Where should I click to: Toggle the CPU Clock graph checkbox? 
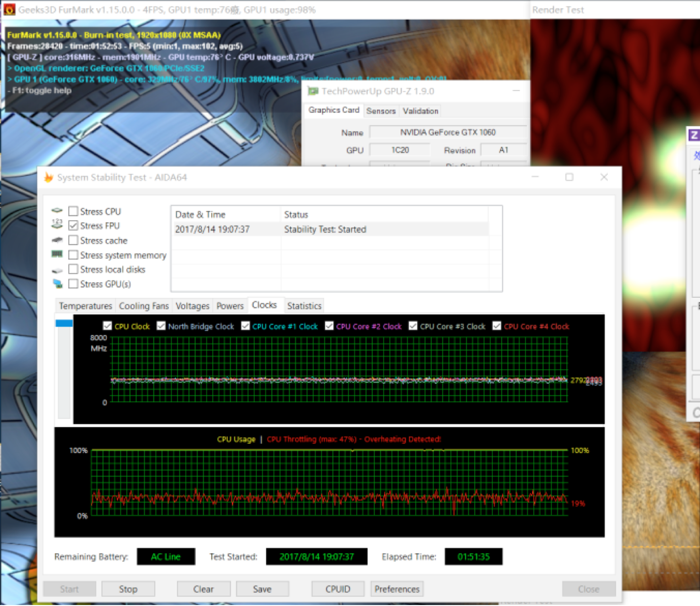[107, 326]
